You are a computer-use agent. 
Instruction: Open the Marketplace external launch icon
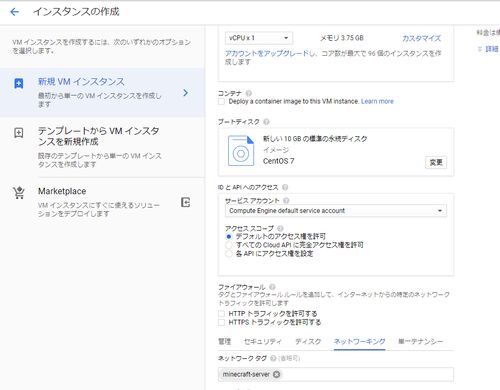click(186, 202)
